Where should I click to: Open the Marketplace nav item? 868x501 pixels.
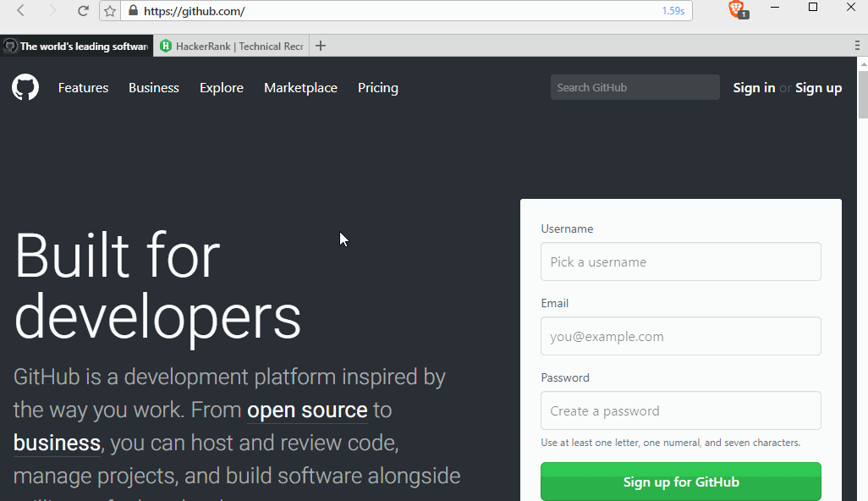pyautogui.click(x=300, y=87)
